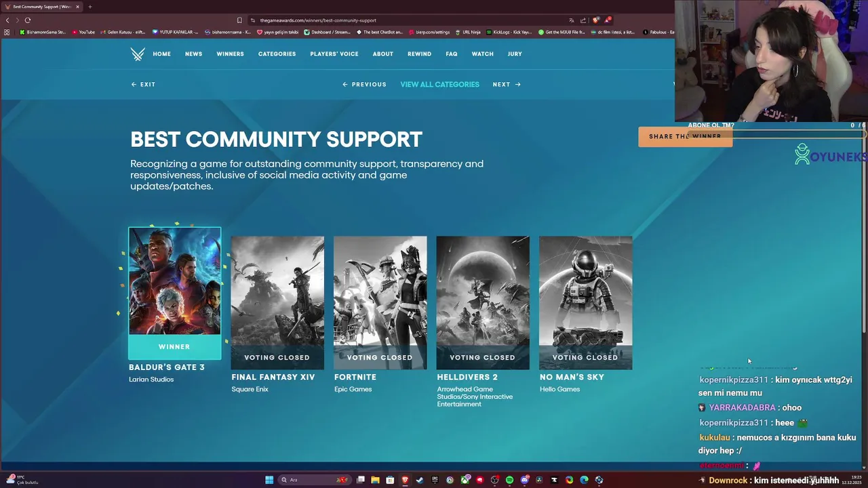The height and width of the screenshot is (488, 868).
Task: Open a new browser tab with plus
Action: (90, 7)
